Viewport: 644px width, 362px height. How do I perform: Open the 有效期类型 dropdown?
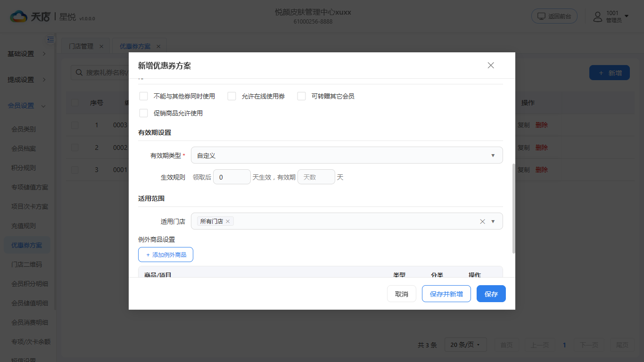(x=347, y=155)
